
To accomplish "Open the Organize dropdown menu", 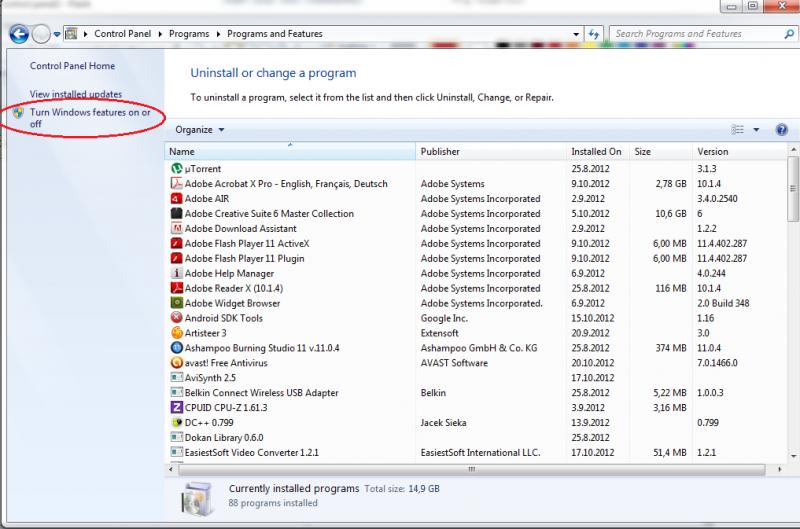I will pos(200,130).
